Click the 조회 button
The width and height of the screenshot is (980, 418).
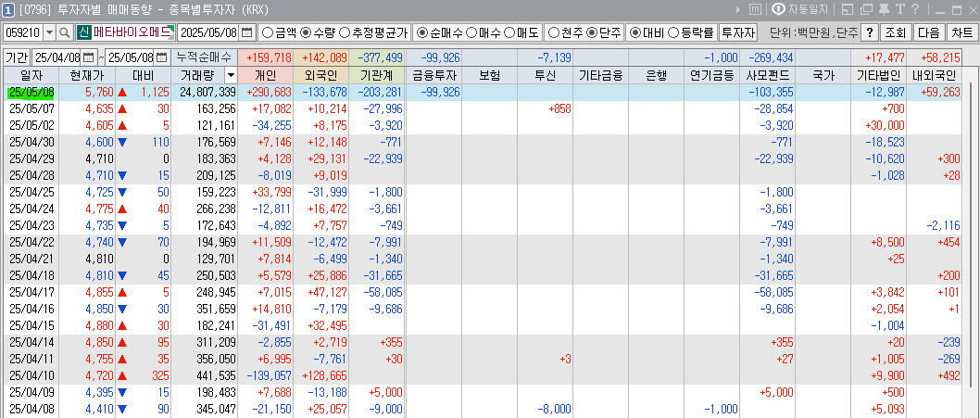[895, 32]
